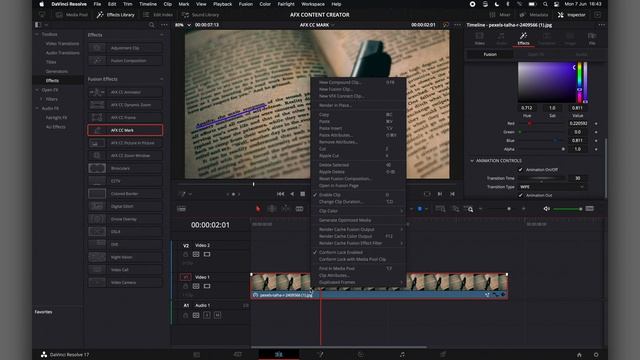
Task: Pick a color in the purple gradient field
Action: coord(547,82)
